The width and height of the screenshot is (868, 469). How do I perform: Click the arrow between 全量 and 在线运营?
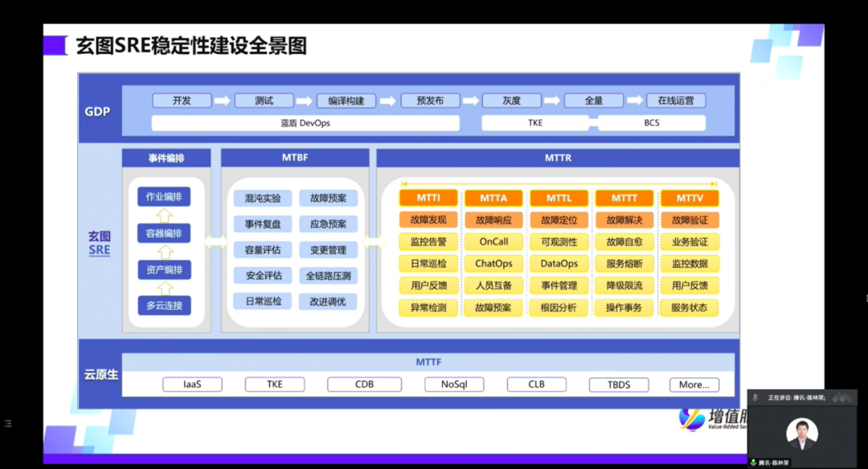[x=635, y=101]
